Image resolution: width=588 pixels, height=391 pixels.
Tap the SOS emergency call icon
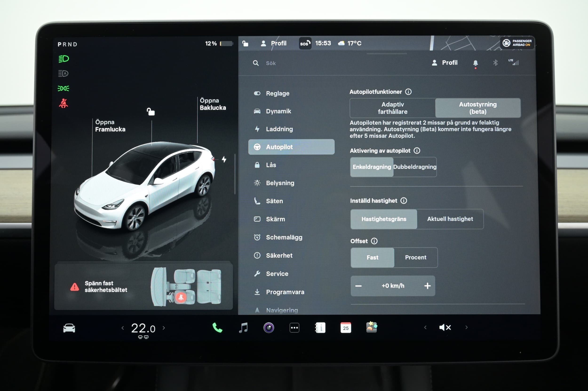click(x=305, y=43)
